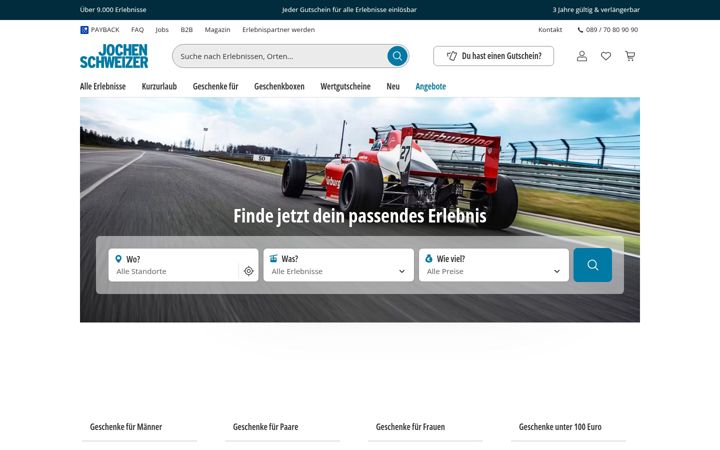Expand the Was? Alle Erlebnisse dropdown
720x450 pixels.
pos(338,265)
